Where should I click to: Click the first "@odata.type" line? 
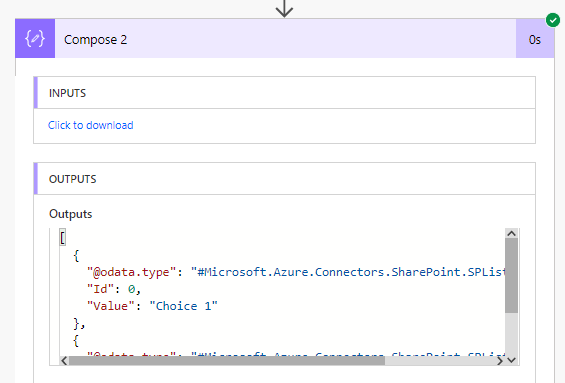(295, 272)
